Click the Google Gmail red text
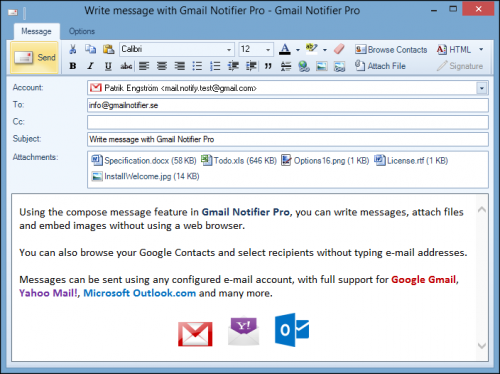Viewport: 500px width, 374px height. point(423,279)
